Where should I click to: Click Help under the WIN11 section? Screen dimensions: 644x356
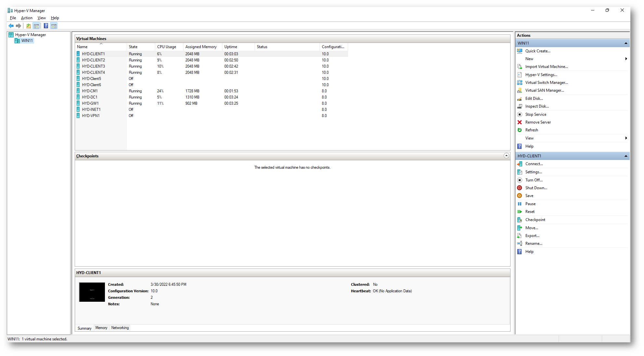[x=529, y=146]
